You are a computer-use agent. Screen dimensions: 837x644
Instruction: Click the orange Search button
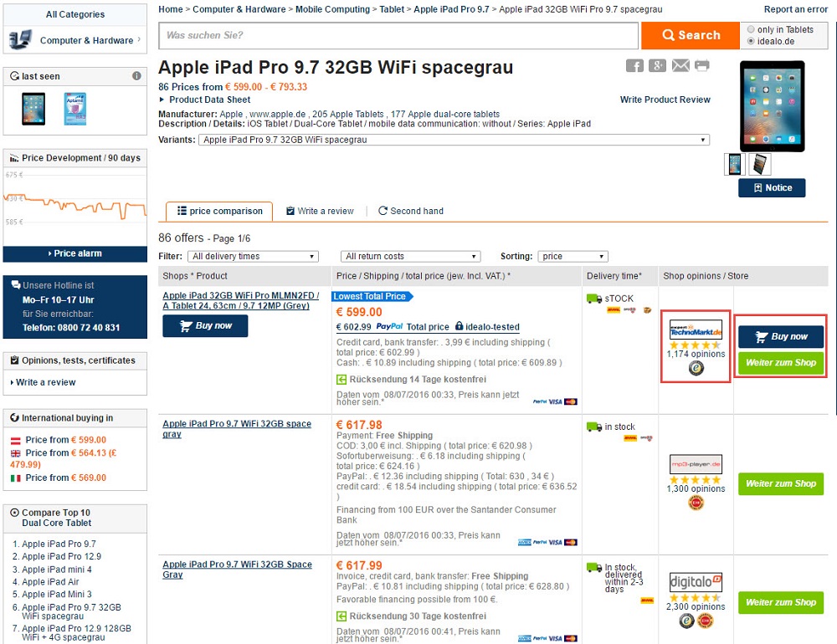coord(691,35)
